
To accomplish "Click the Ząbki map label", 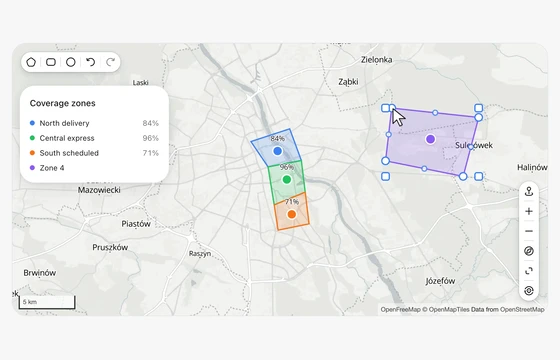I will (x=348, y=82).
